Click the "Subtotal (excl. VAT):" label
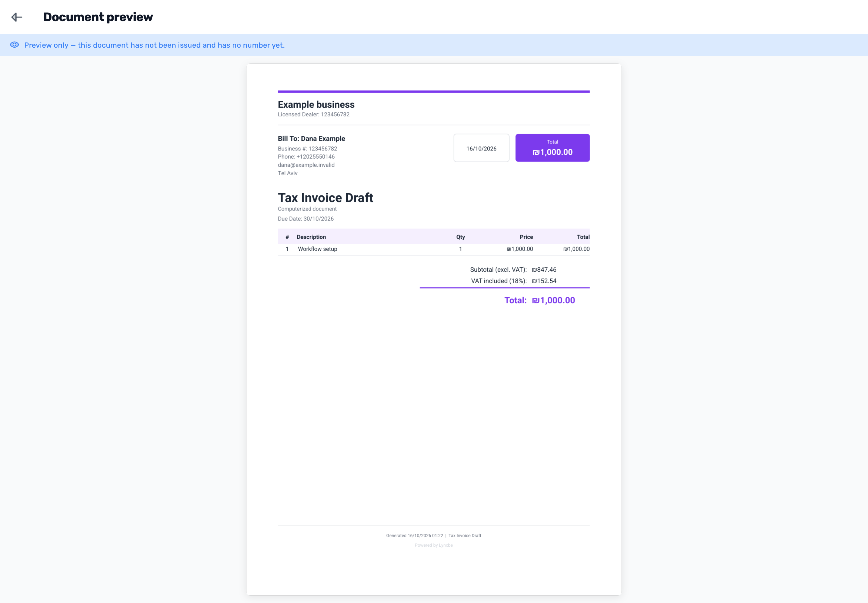Image resolution: width=868 pixels, height=603 pixels. tap(498, 270)
